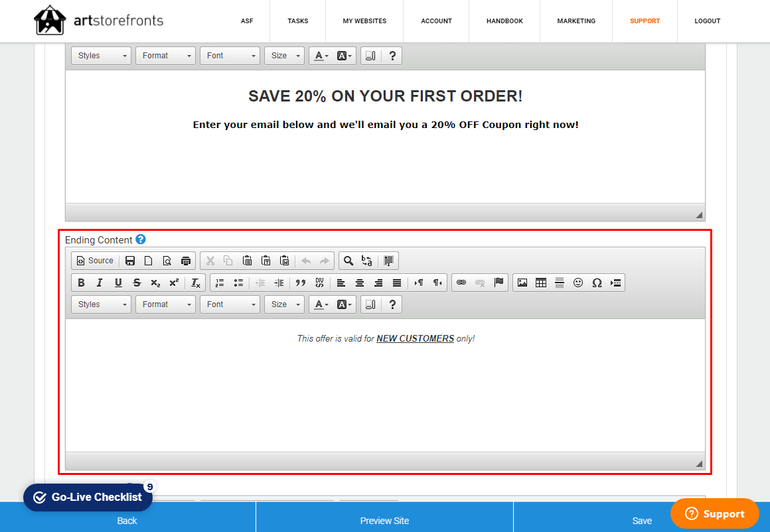The image size is (770, 532).
Task: Click the Omega special character icon
Action: coord(597,283)
